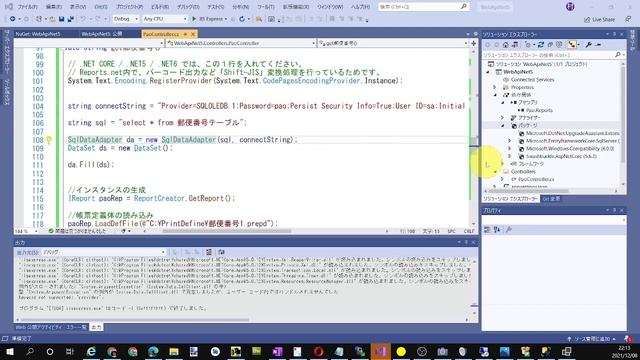This screenshot has width=640, height=360.
Task: Switch to the Web 公開アクティビティ tab
Action: point(39,327)
